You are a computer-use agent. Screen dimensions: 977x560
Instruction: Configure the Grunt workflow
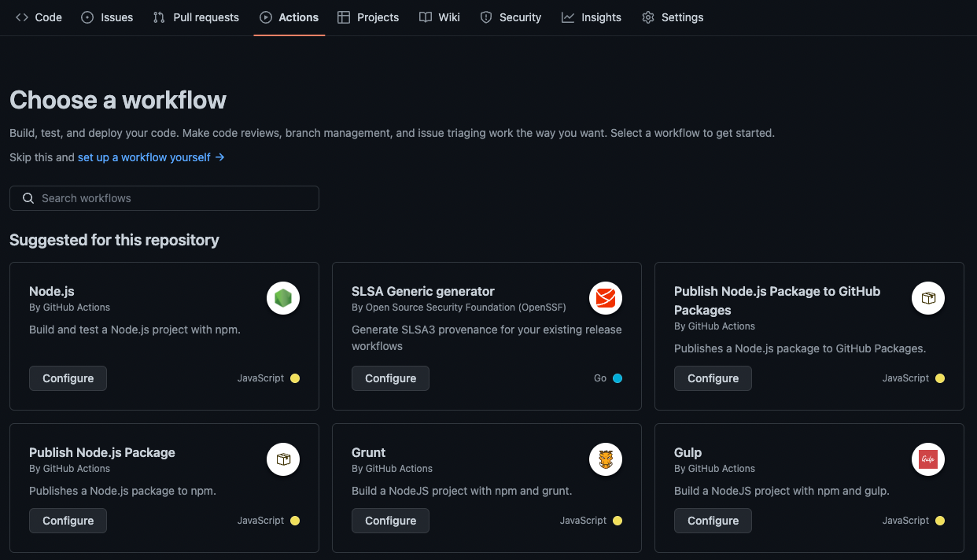pyautogui.click(x=390, y=521)
